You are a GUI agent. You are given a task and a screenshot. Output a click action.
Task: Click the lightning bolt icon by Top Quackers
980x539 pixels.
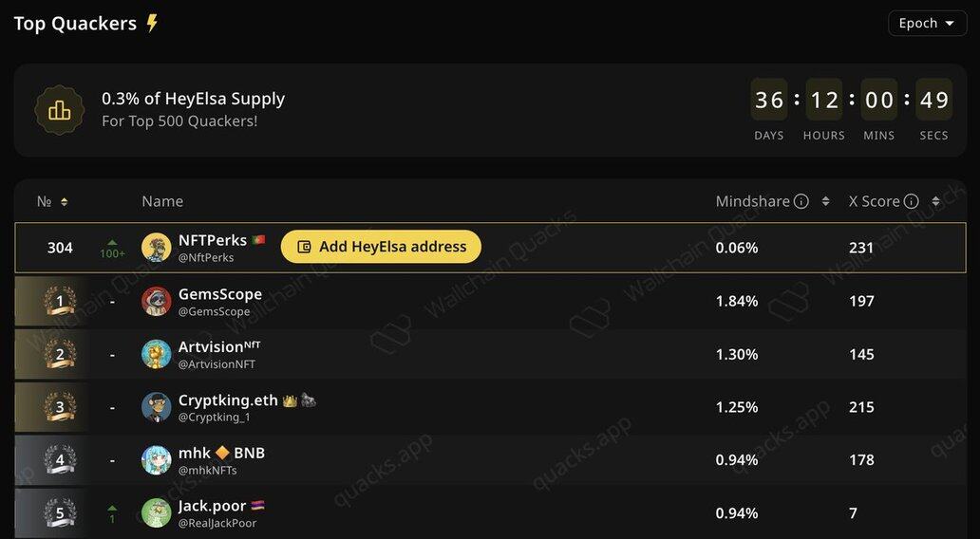pyautogui.click(x=152, y=24)
